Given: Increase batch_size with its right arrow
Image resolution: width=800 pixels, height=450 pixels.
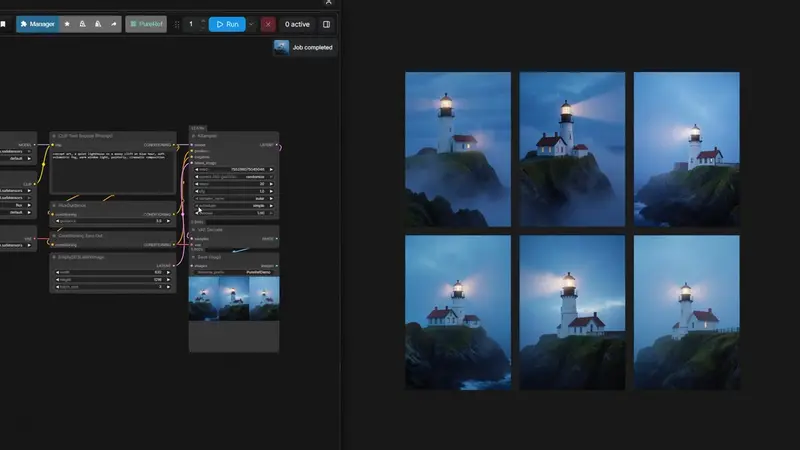Looking at the screenshot, I should click(168, 287).
